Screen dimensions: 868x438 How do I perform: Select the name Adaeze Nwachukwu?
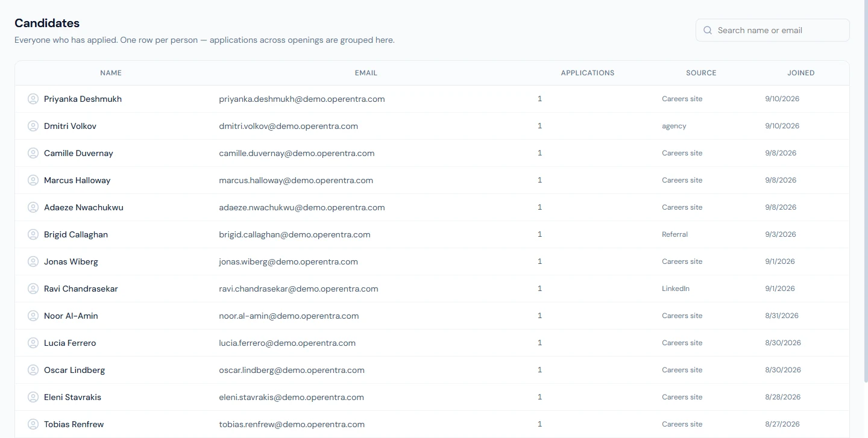[84, 207]
